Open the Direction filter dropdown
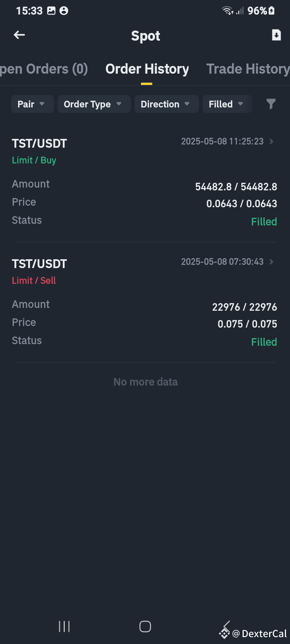Image resolution: width=290 pixels, height=644 pixels. (x=166, y=104)
